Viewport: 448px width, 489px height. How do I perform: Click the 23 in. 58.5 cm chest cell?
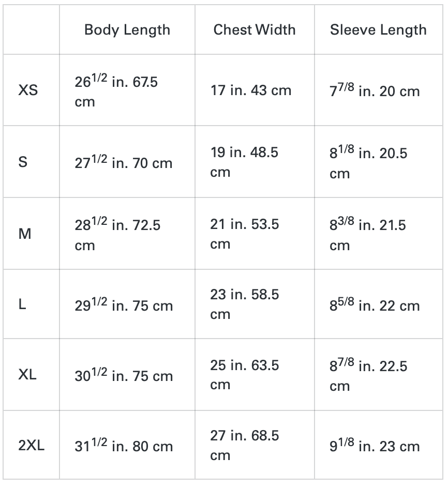pyautogui.click(x=244, y=304)
